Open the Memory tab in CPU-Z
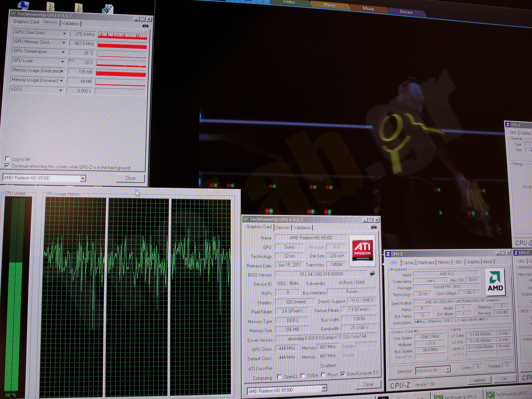Viewport: 532px width, 399px height. coord(444,262)
